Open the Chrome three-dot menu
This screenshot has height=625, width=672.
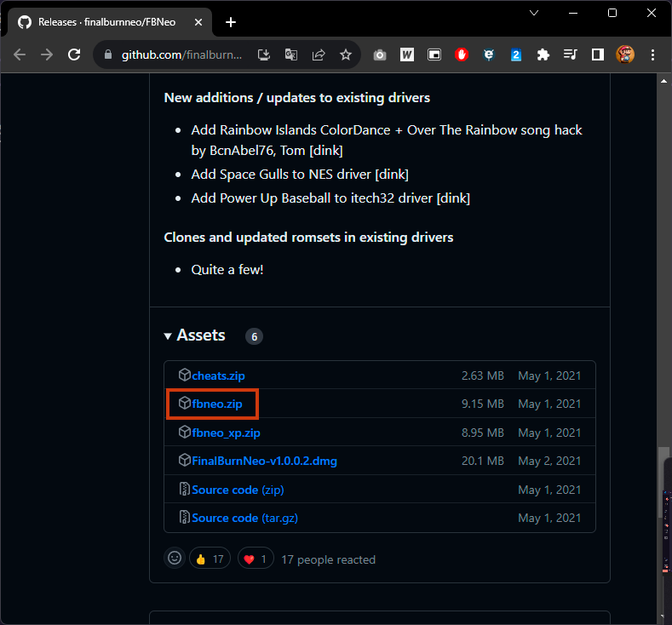(x=652, y=54)
